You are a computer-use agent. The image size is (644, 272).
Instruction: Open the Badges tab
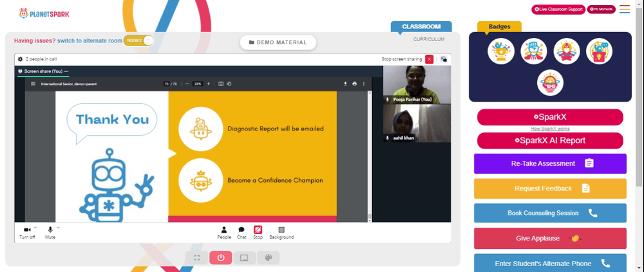500,26
